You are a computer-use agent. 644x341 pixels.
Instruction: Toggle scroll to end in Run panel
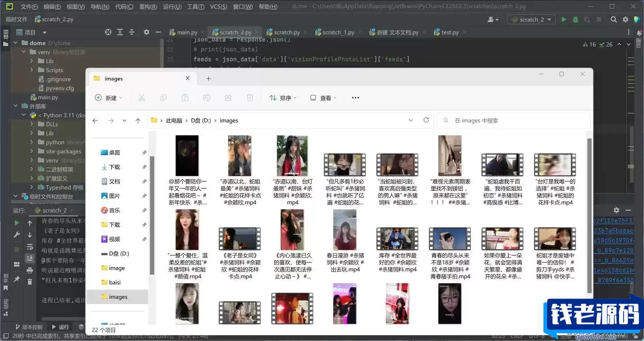[x=30, y=258]
